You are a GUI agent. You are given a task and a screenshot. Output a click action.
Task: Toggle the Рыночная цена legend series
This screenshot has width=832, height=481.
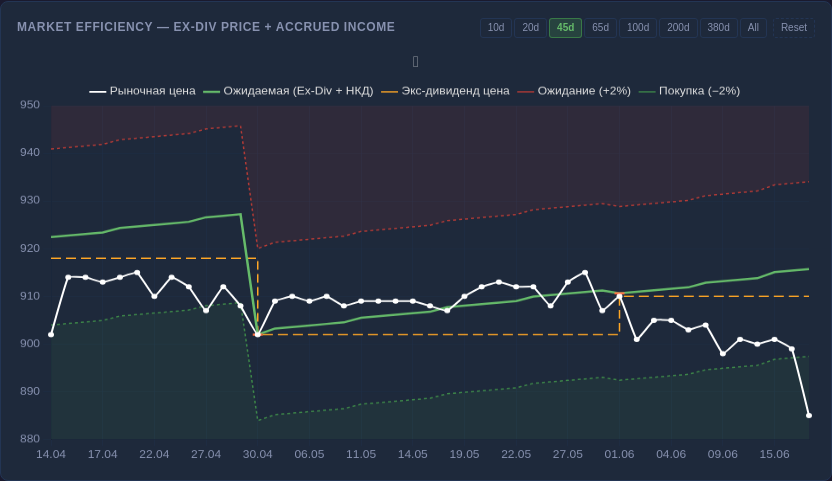(142, 91)
